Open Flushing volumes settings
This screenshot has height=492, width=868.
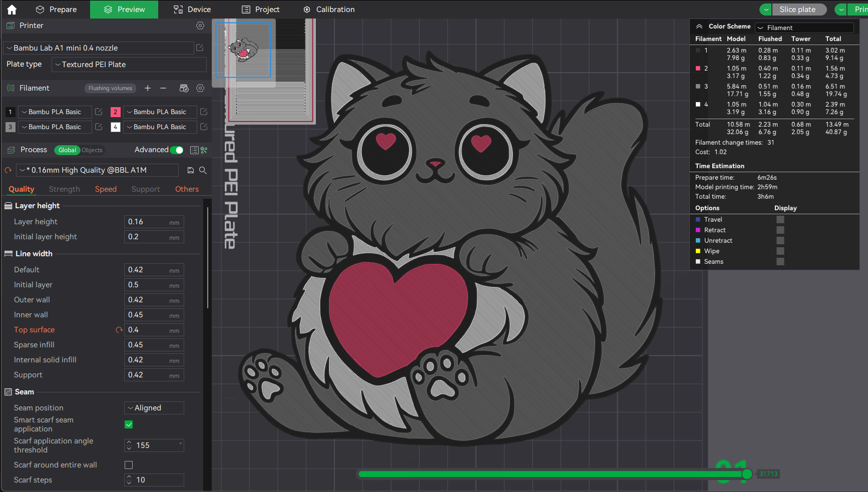(x=110, y=88)
